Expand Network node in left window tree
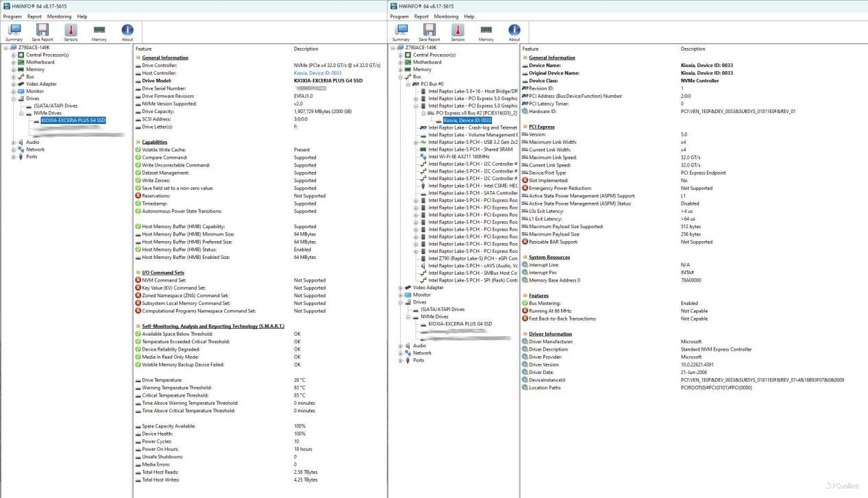The height and width of the screenshot is (498, 868). click(13, 149)
